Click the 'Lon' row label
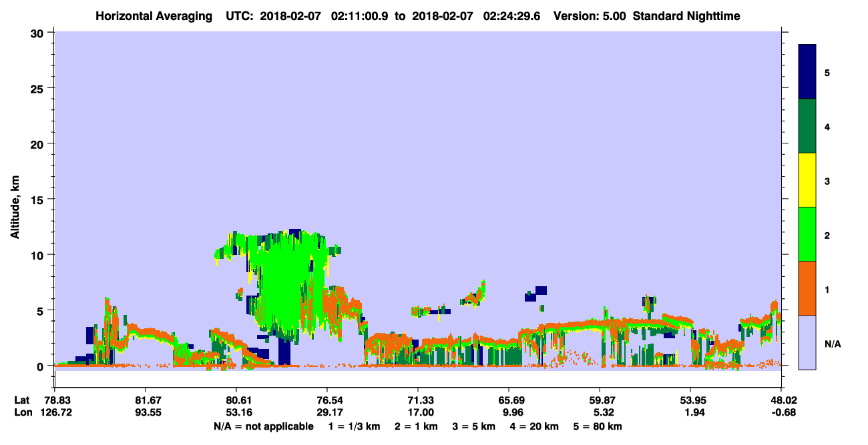Image resolution: width=868 pixels, height=445 pixels. coord(22,412)
